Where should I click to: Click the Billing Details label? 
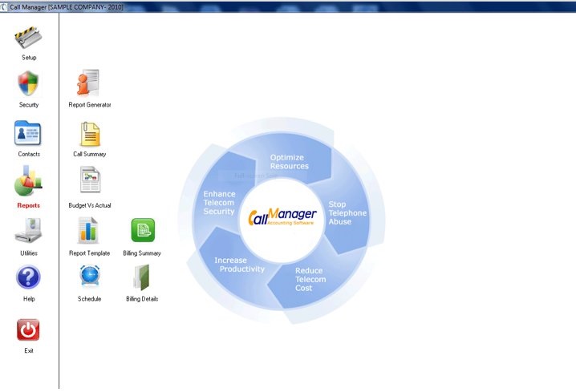pyautogui.click(x=142, y=299)
